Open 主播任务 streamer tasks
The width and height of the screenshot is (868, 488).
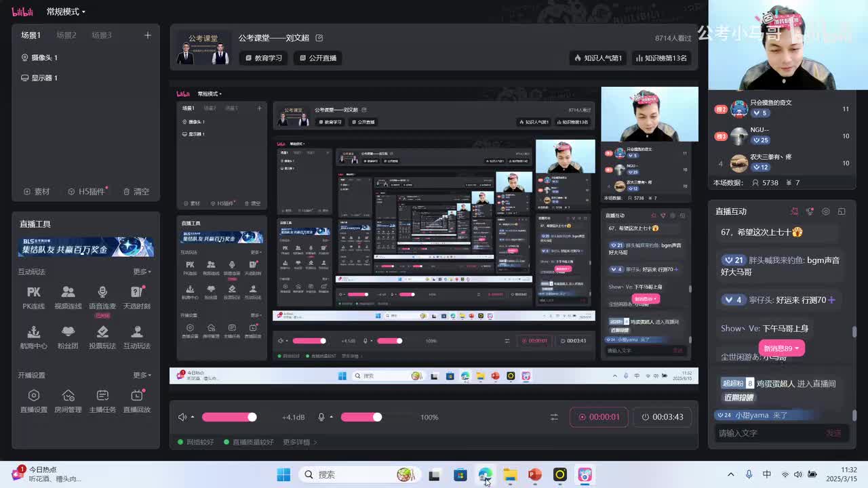tap(102, 401)
